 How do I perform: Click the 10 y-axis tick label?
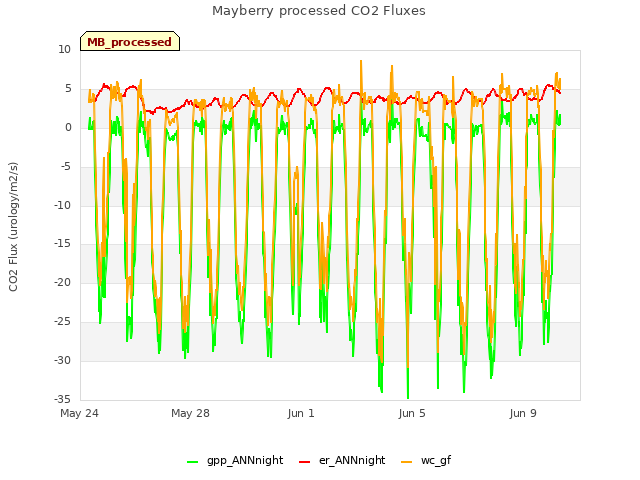coord(64,50)
